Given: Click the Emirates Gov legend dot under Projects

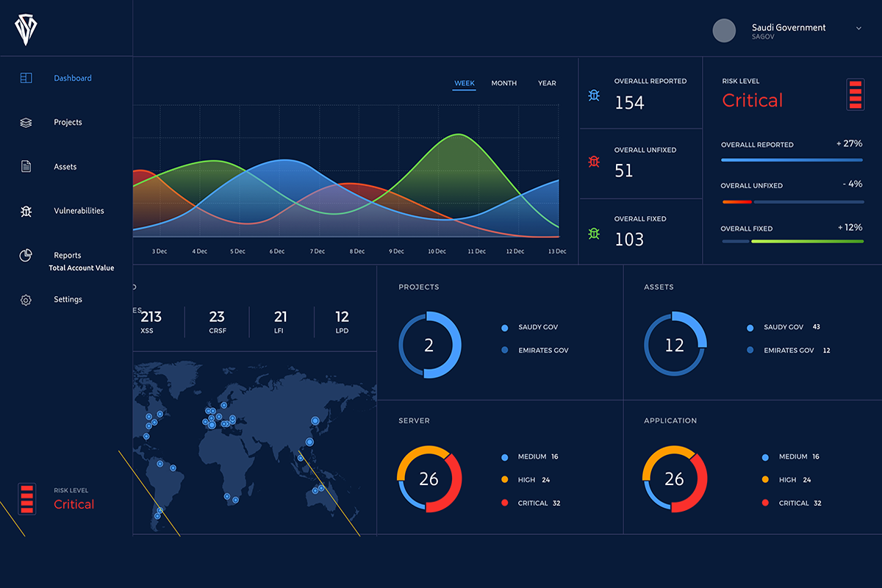Looking at the screenshot, I should click(505, 351).
